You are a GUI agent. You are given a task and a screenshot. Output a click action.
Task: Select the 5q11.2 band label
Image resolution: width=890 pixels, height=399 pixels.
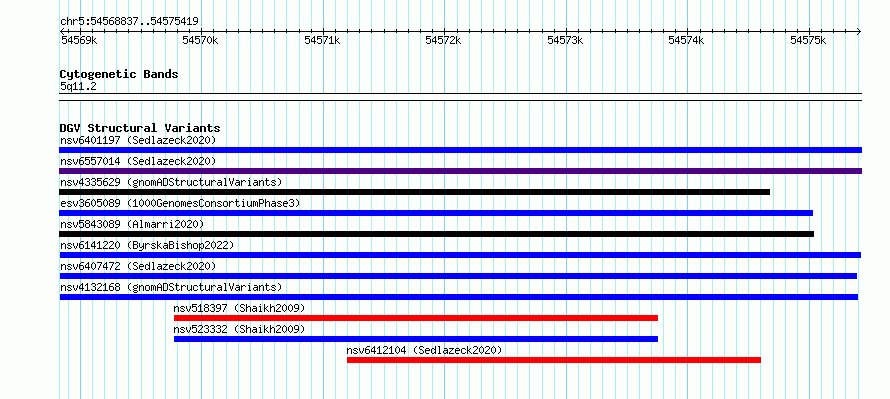[78, 86]
